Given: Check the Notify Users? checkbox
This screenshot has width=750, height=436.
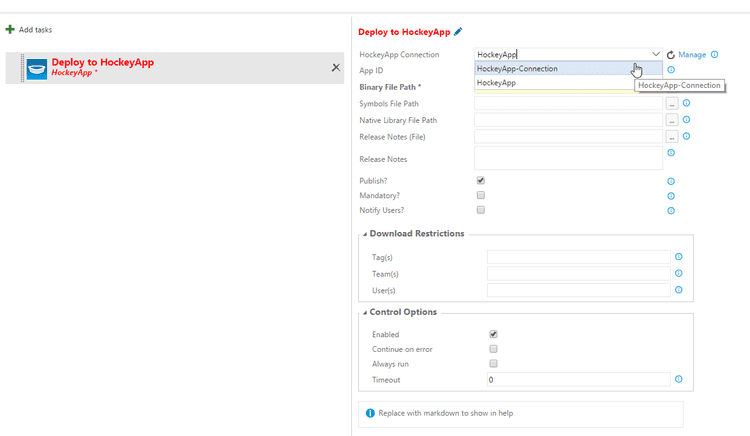Looking at the screenshot, I should (x=481, y=210).
